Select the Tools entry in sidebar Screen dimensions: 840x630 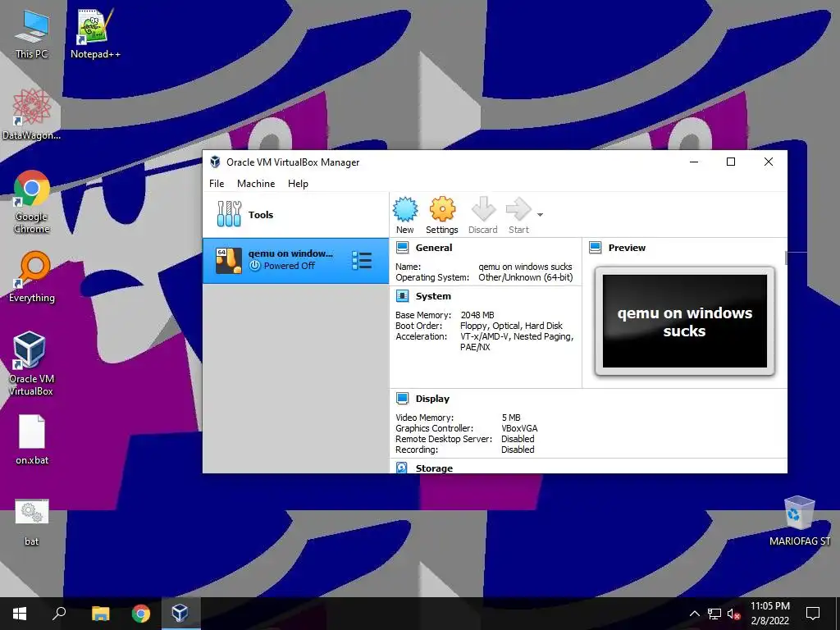pos(295,214)
